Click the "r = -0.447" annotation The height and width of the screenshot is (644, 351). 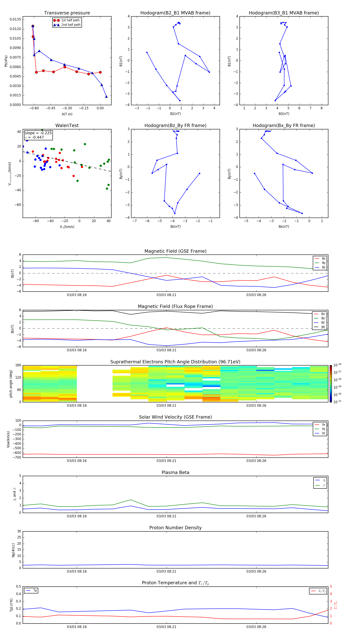tap(35, 137)
